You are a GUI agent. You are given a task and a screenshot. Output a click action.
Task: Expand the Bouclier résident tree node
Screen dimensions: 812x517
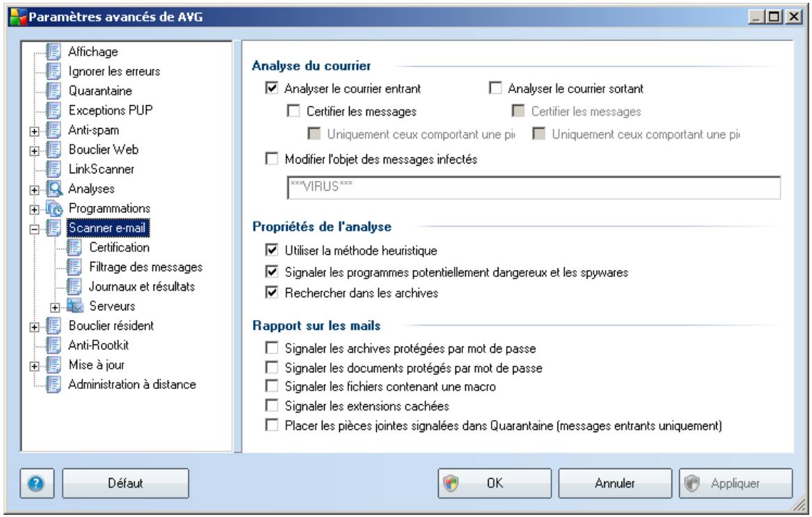pyautogui.click(x=34, y=327)
